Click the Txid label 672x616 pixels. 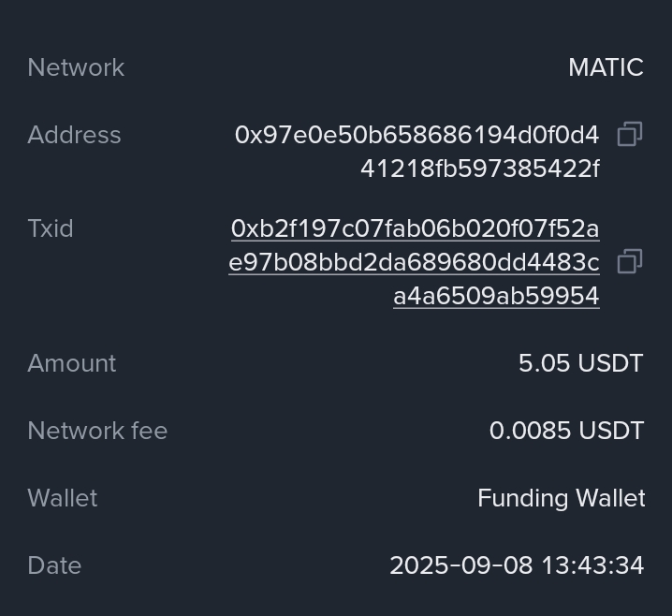point(51,228)
